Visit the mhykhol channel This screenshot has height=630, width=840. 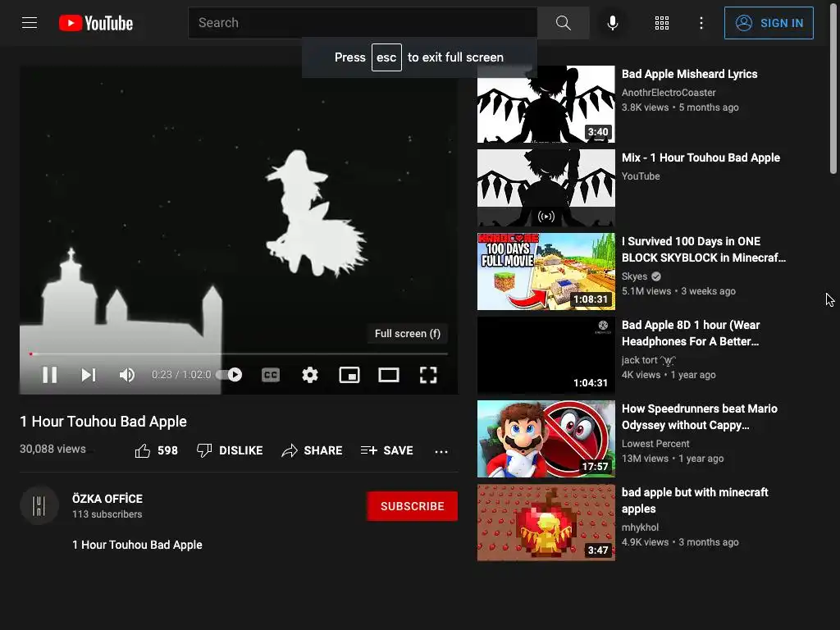(x=640, y=527)
